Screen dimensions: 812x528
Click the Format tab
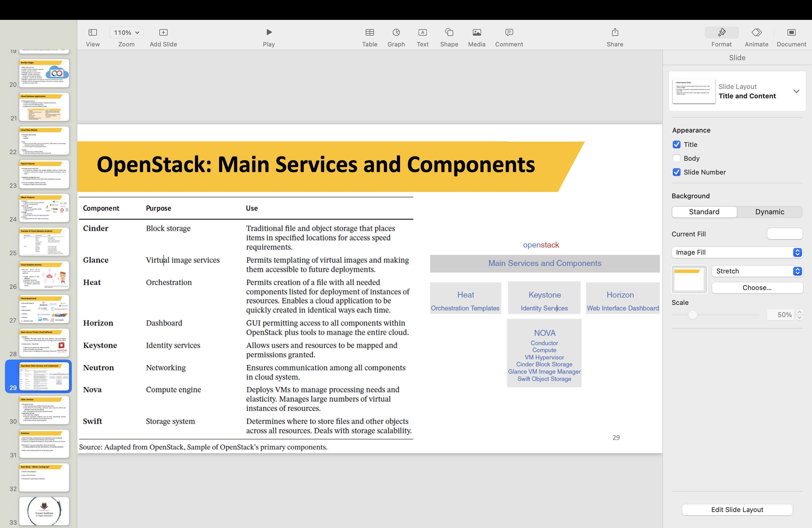pyautogui.click(x=721, y=37)
